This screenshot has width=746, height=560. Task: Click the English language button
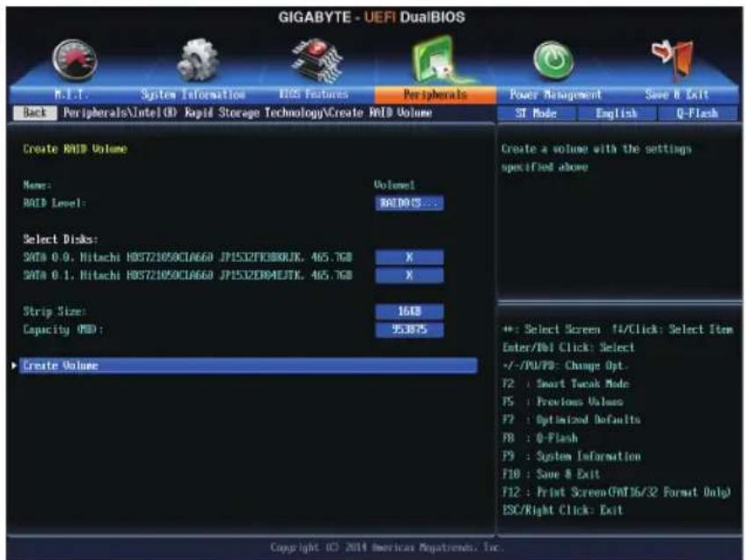(x=617, y=113)
